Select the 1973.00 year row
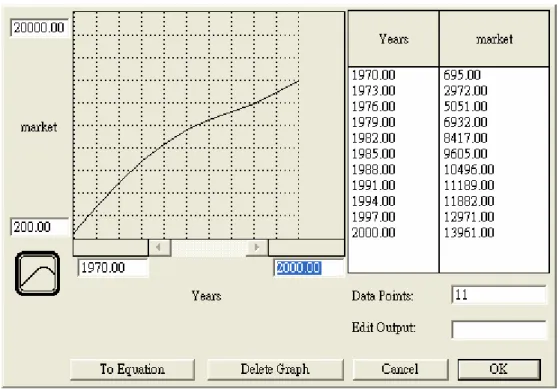Screen dimensions: 559x389 point(373,91)
